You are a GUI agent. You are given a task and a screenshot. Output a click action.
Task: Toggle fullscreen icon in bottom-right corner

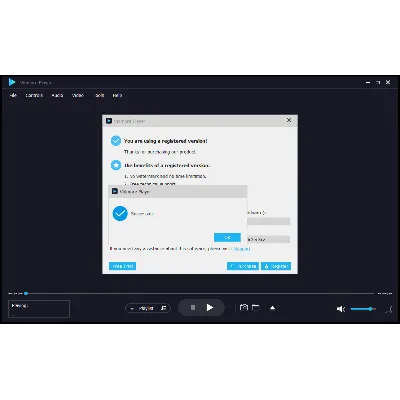click(389, 309)
